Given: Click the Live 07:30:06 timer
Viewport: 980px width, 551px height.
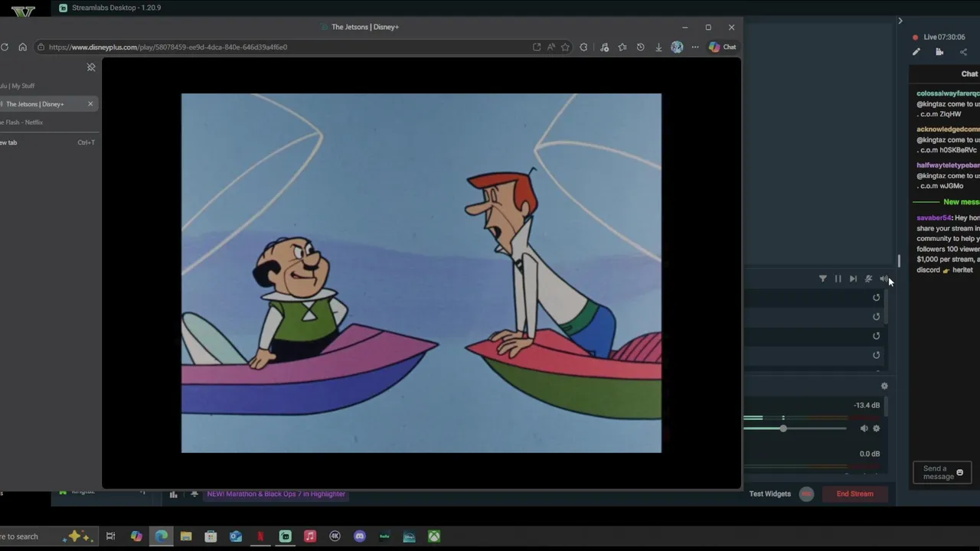Looking at the screenshot, I should (x=944, y=37).
